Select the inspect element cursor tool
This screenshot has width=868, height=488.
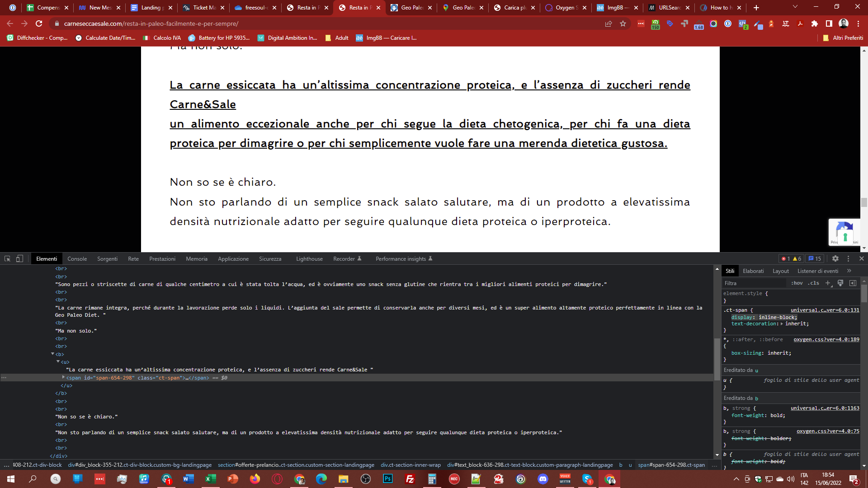click(x=7, y=258)
